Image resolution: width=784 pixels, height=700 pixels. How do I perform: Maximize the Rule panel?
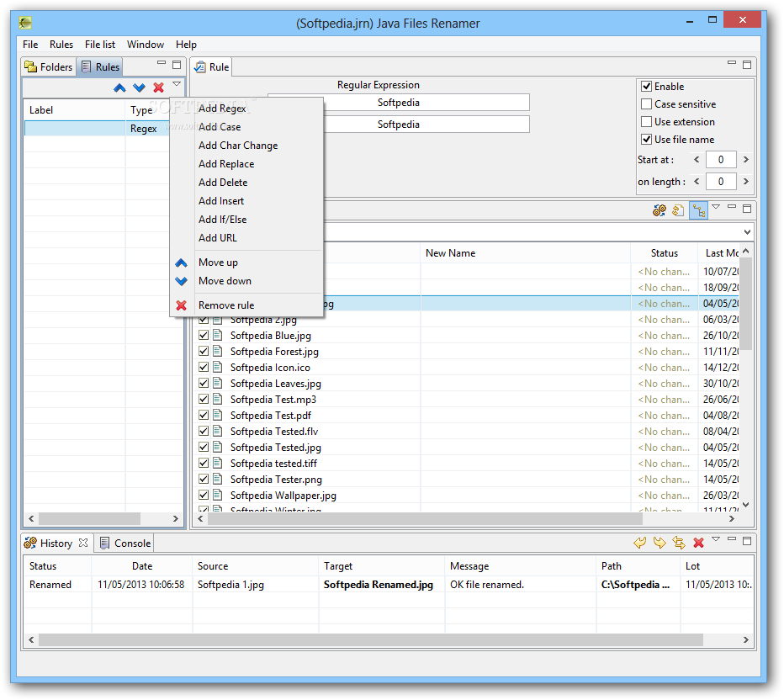click(x=747, y=65)
